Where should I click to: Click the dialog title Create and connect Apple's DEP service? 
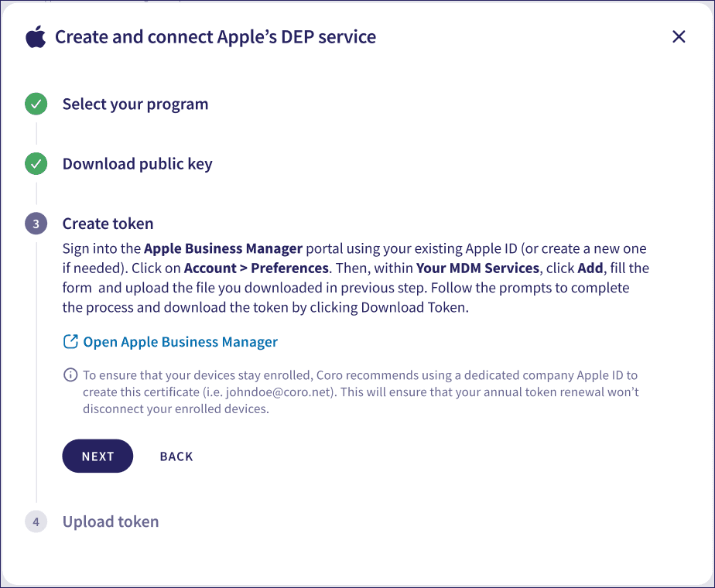[x=215, y=36]
